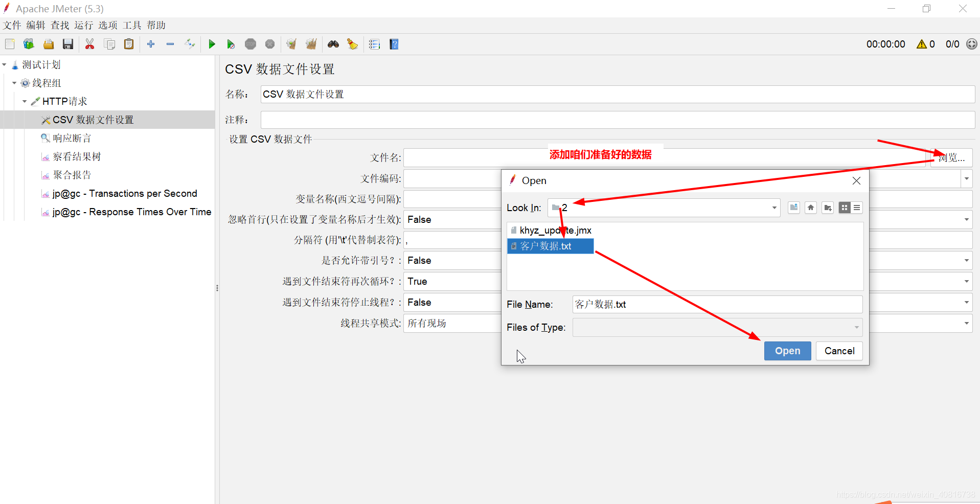This screenshot has height=504, width=980.
Task: Close the Open dialog with X
Action: click(x=856, y=181)
